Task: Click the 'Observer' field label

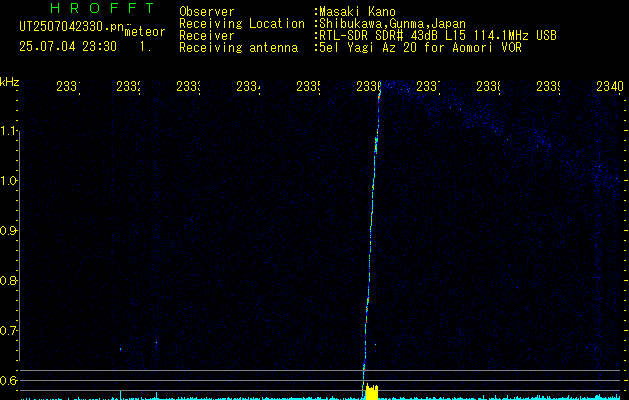Action: pyautogui.click(x=207, y=12)
